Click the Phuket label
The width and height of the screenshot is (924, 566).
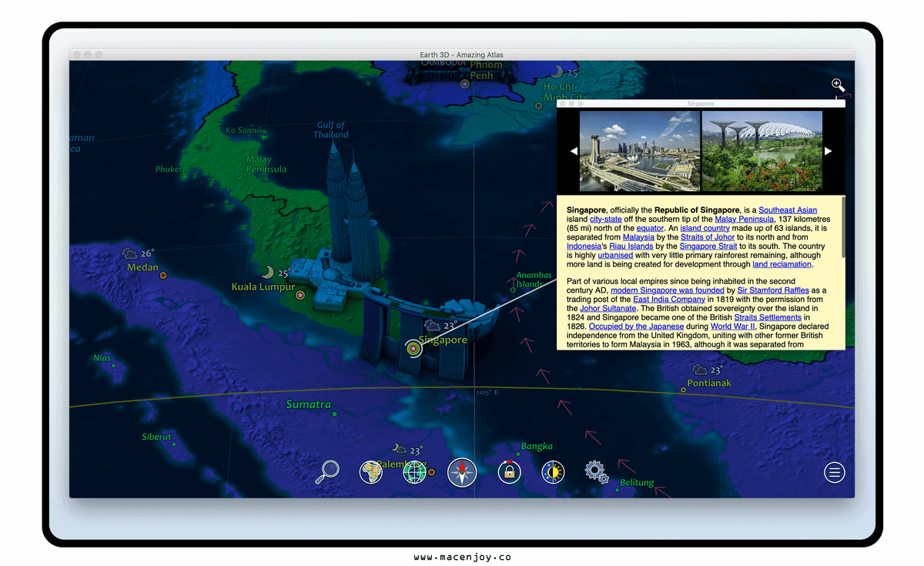(169, 169)
